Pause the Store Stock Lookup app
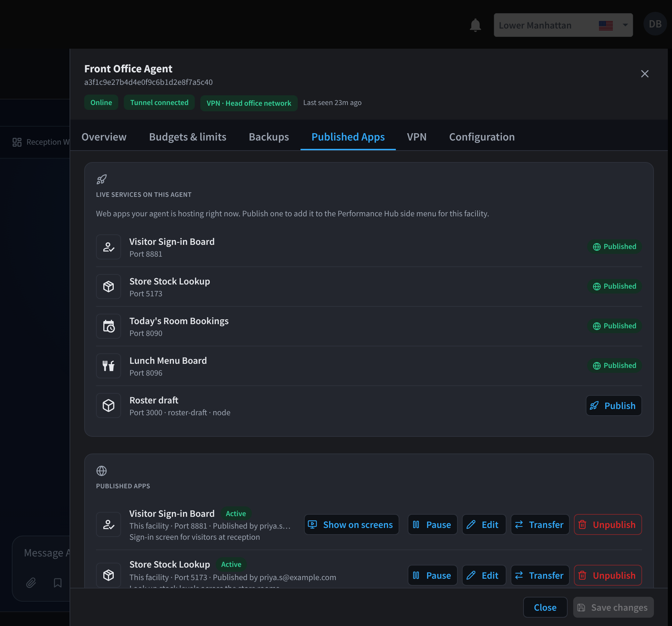 point(432,575)
